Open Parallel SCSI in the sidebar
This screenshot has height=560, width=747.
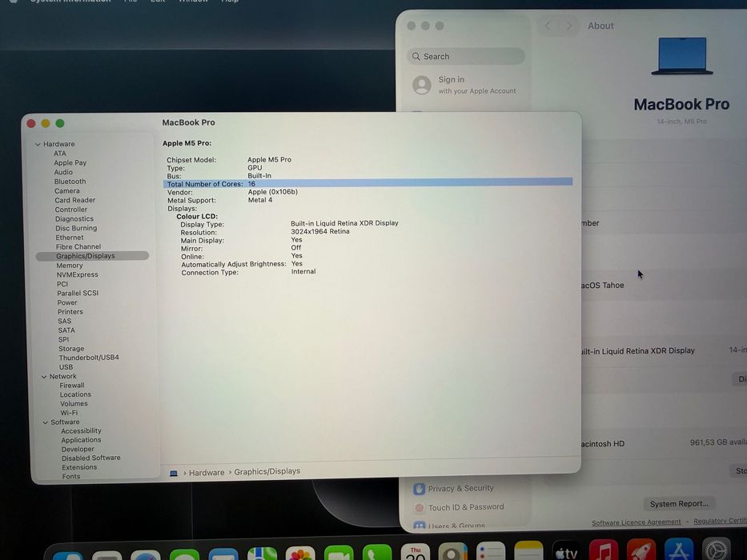(78, 293)
